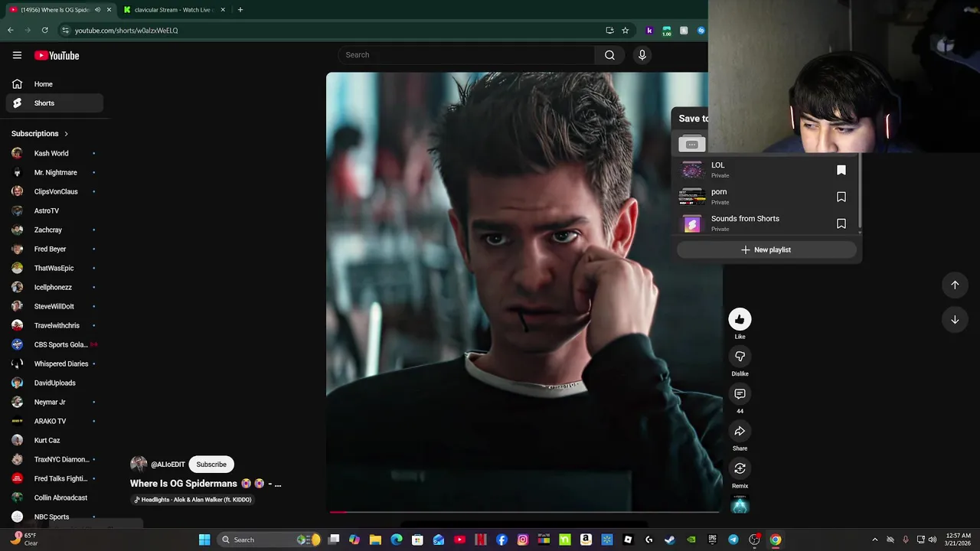
Task: Open the ClipsVonClaus subscription
Action: point(54,191)
